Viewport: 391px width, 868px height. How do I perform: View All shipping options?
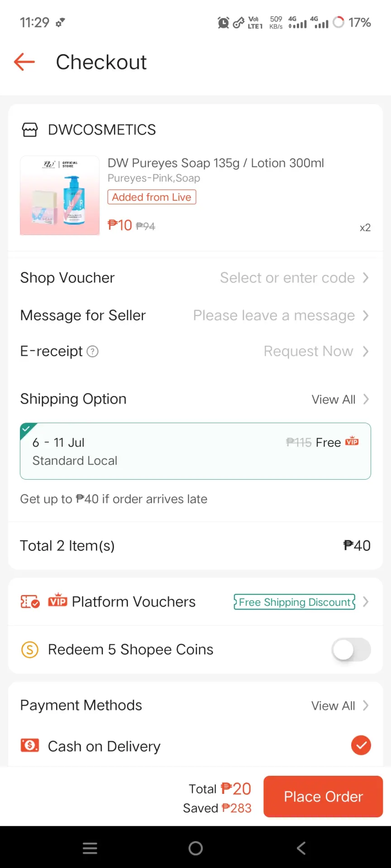340,399
